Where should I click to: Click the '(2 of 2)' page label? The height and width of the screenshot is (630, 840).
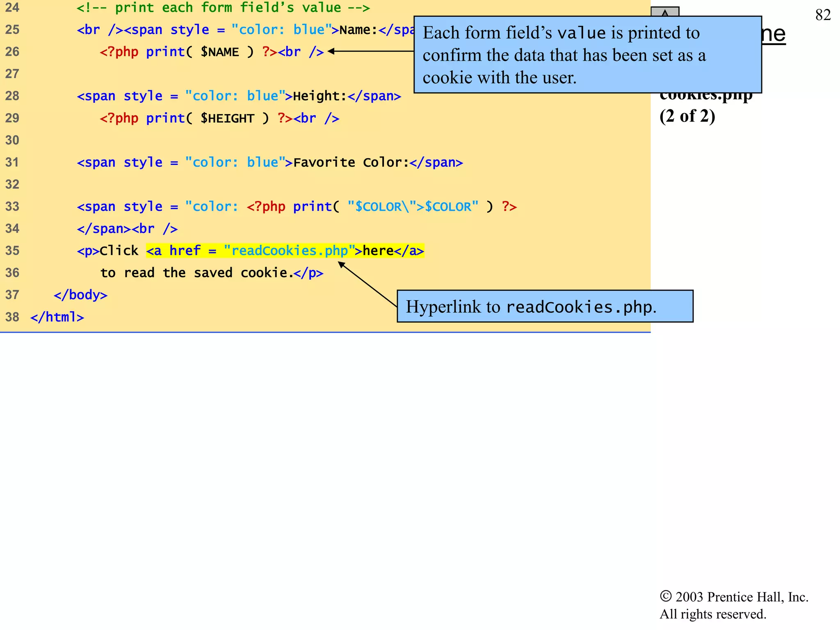687,116
